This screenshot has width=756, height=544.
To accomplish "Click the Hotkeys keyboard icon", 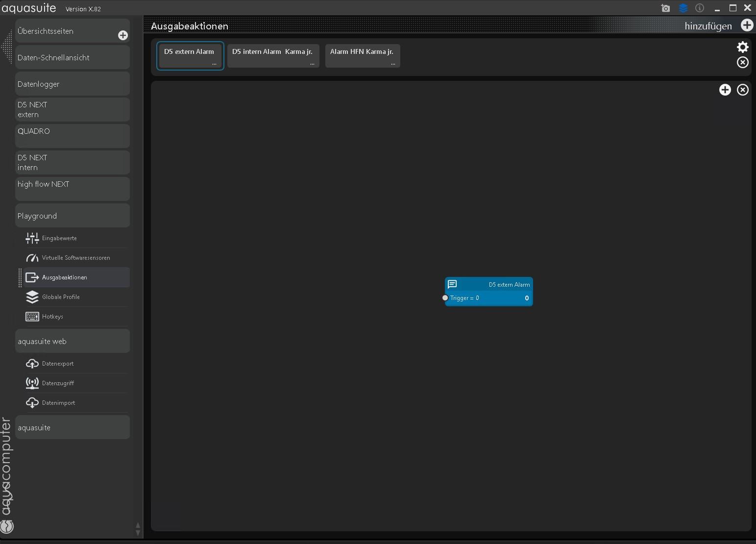I will point(32,317).
